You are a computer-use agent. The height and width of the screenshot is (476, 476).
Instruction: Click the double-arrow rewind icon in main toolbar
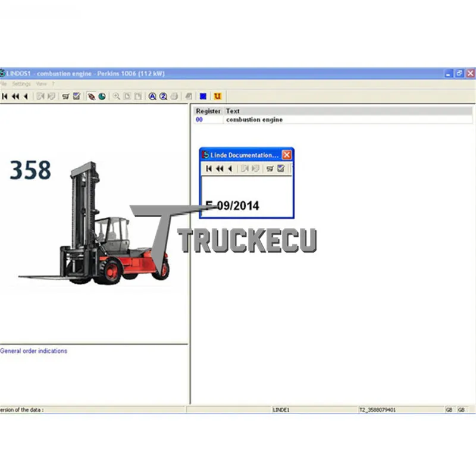tap(15, 96)
